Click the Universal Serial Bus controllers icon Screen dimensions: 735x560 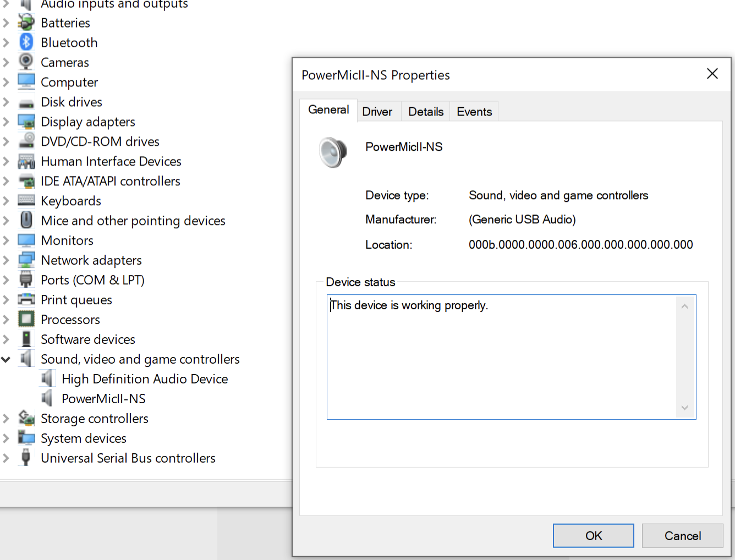pos(26,458)
